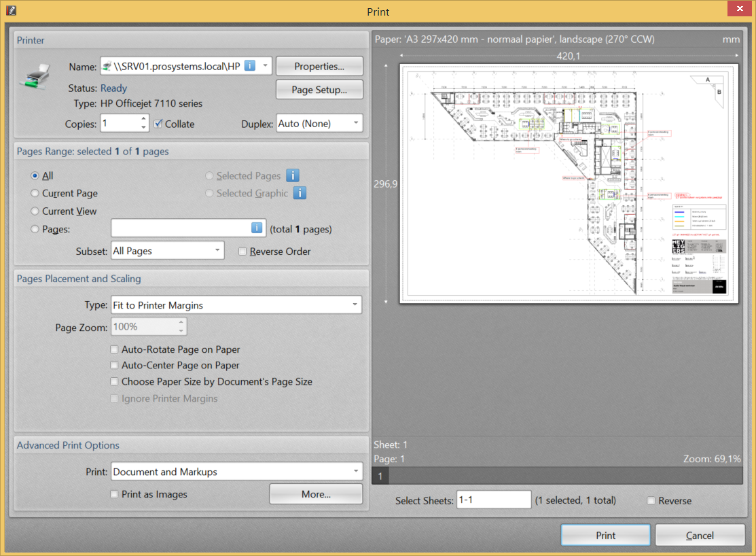
Task: Click the floor plan page preview
Action: click(x=569, y=184)
